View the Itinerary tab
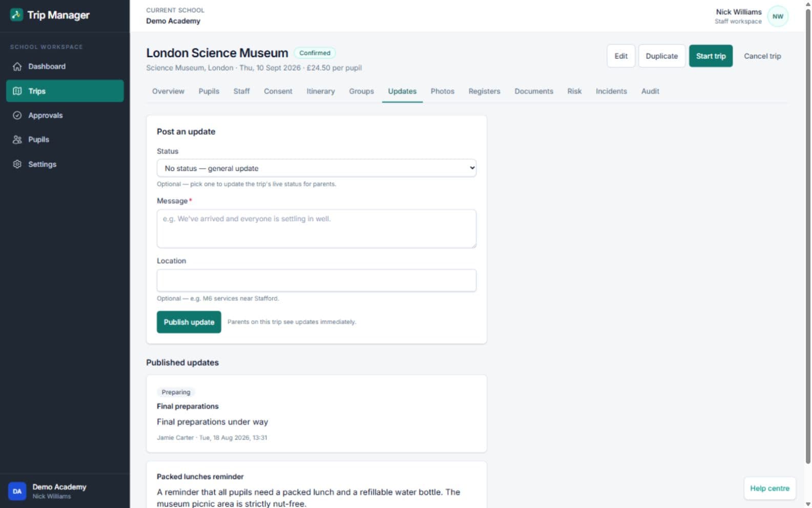The width and height of the screenshot is (812, 508). point(320,91)
